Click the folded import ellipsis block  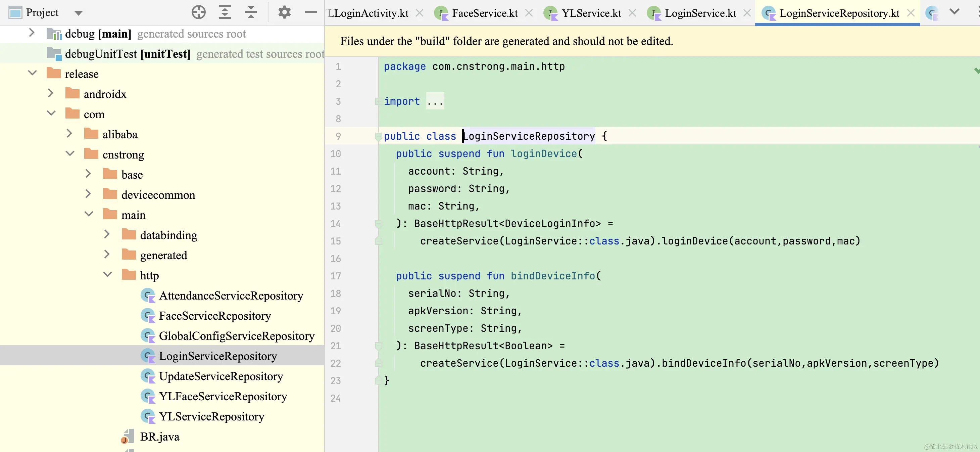435,101
